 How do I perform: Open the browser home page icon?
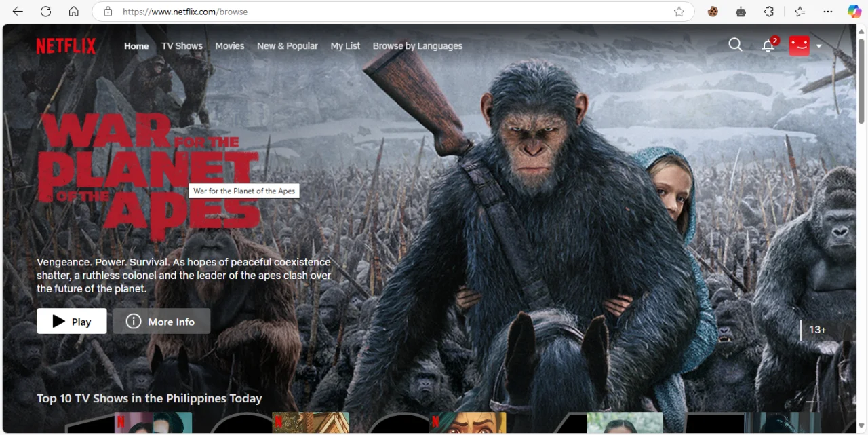(x=74, y=12)
